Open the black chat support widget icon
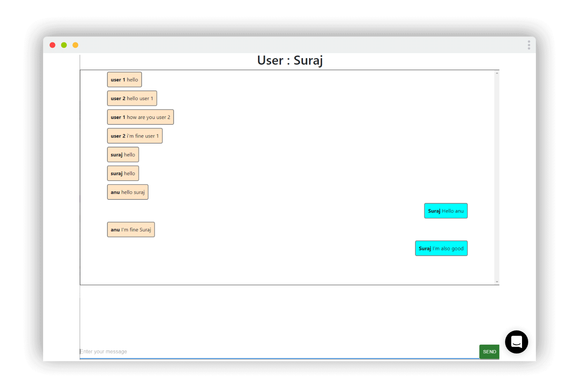The height and width of the screenshot is (392, 579). tap(516, 342)
